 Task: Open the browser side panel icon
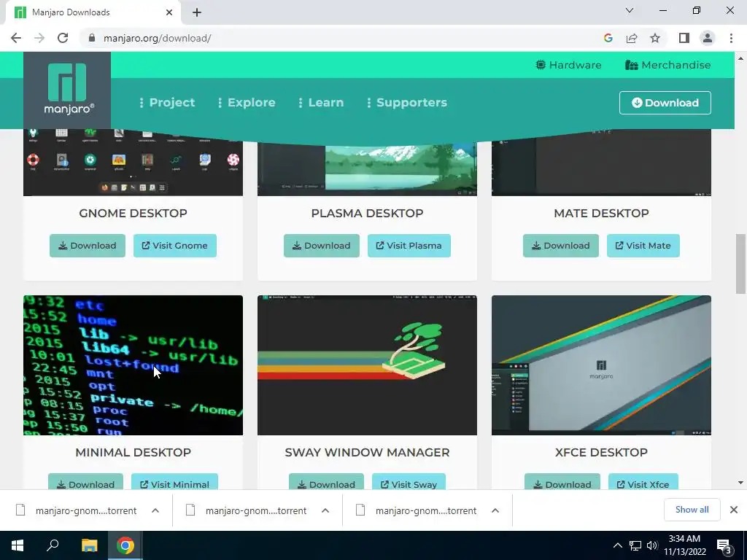[x=684, y=38]
